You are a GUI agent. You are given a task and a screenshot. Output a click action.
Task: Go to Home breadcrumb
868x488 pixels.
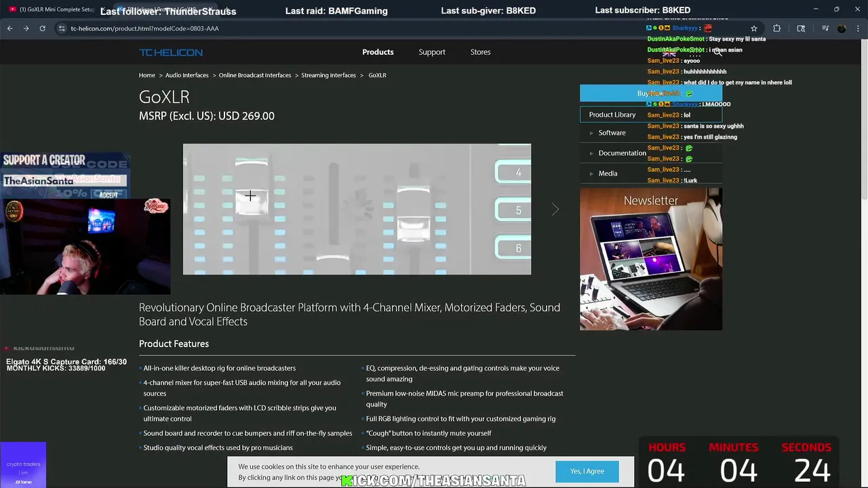click(146, 75)
